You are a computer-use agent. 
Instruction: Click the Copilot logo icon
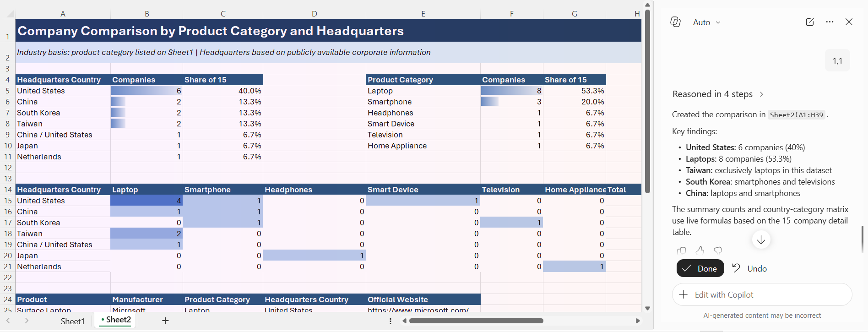click(675, 22)
